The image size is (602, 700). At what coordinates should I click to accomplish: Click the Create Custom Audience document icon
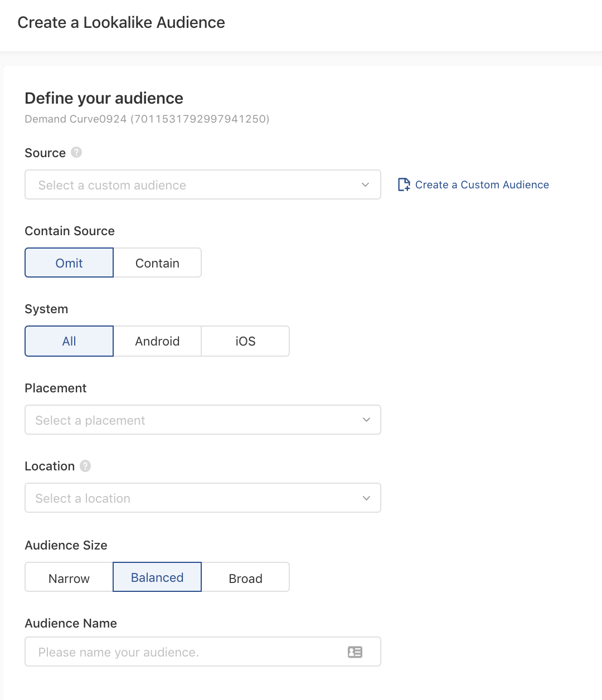click(x=404, y=185)
